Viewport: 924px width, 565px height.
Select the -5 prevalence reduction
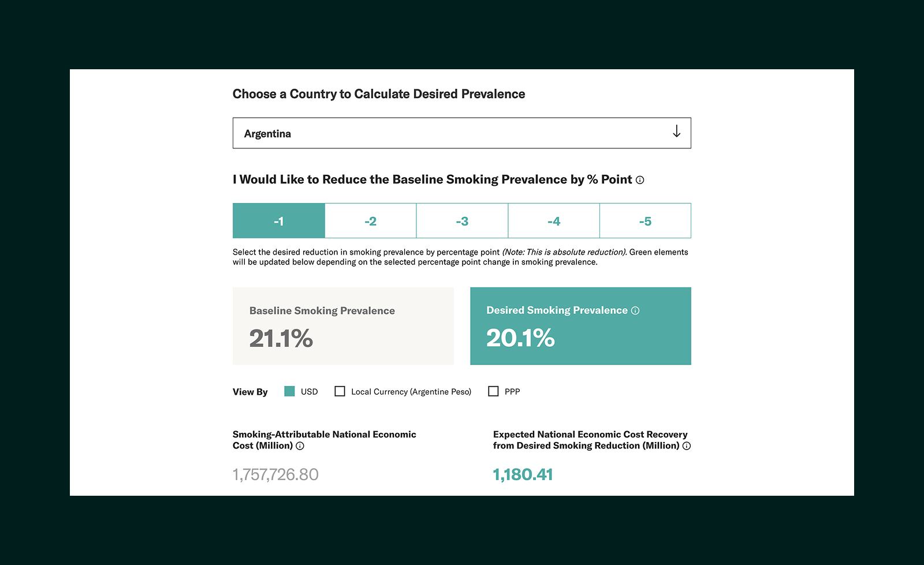645,220
